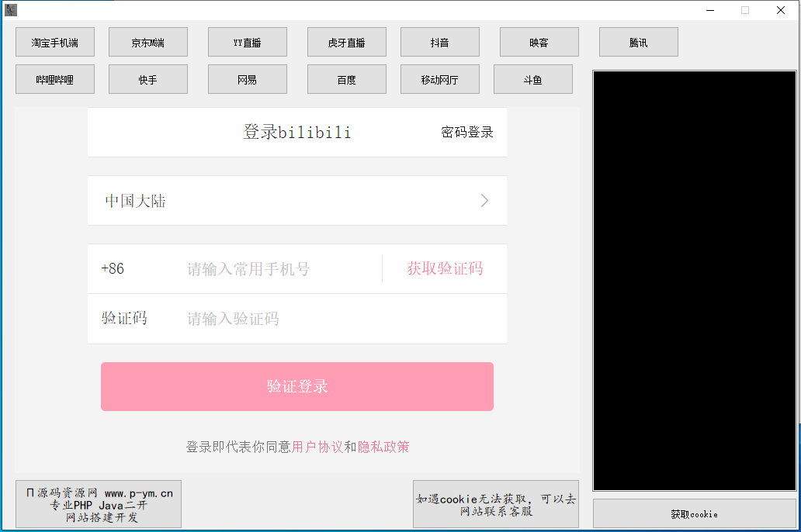Click the pink 验证登录 button
801x532 pixels.
296,386
